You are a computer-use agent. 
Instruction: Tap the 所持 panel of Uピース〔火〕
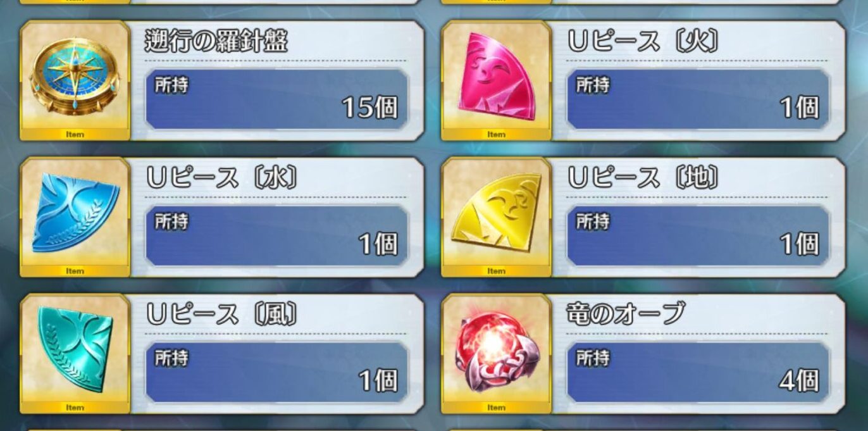click(698, 99)
